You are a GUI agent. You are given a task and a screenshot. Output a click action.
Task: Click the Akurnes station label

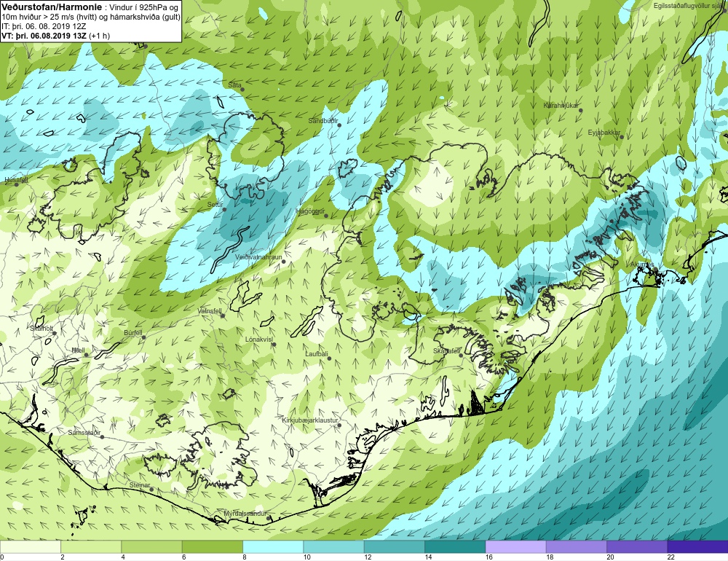click(642, 264)
